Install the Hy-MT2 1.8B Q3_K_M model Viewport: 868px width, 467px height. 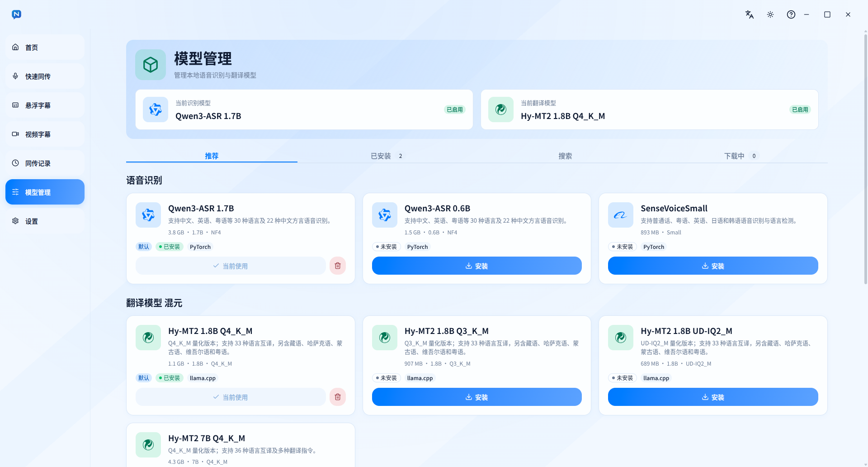[476, 397]
